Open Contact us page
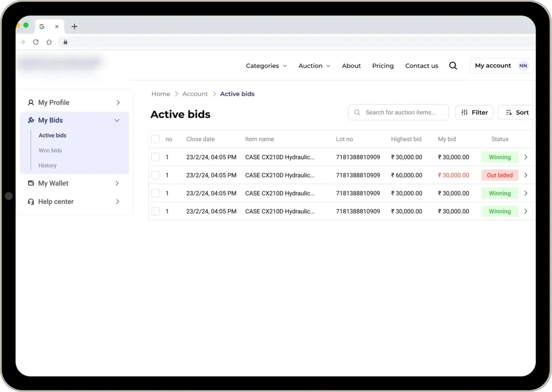 click(422, 66)
